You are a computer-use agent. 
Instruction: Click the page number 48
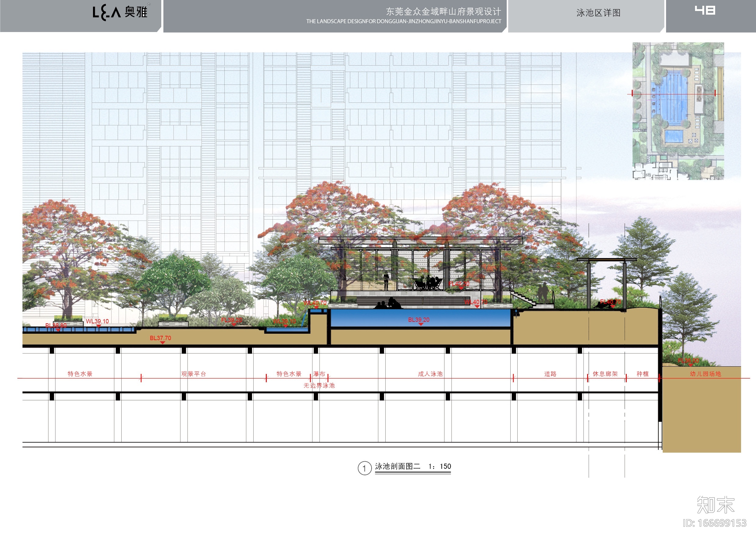705,11
